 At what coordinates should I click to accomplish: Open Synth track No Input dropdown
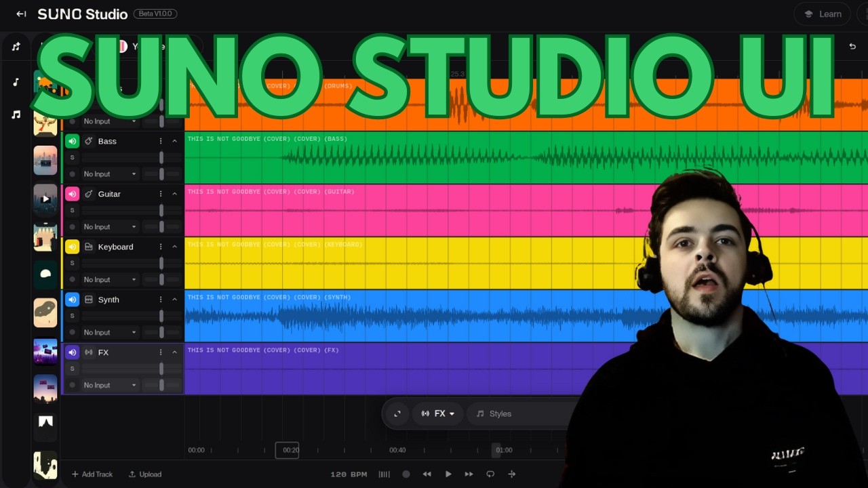click(x=110, y=333)
